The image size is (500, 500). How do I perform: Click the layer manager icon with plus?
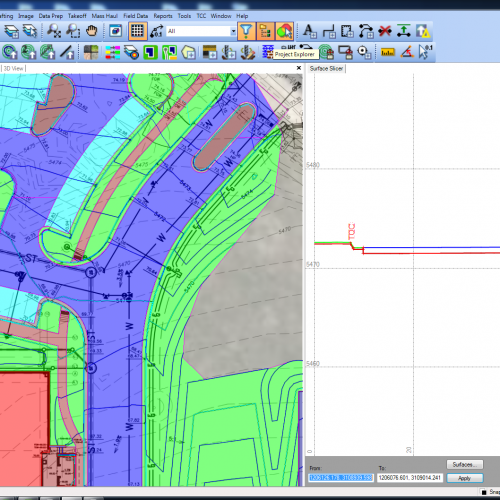11,31
